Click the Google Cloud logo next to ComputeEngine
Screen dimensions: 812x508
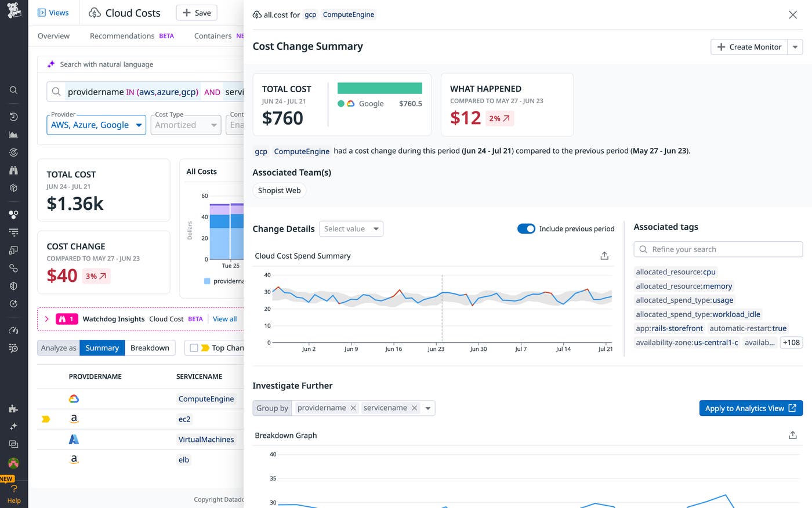click(74, 398)
